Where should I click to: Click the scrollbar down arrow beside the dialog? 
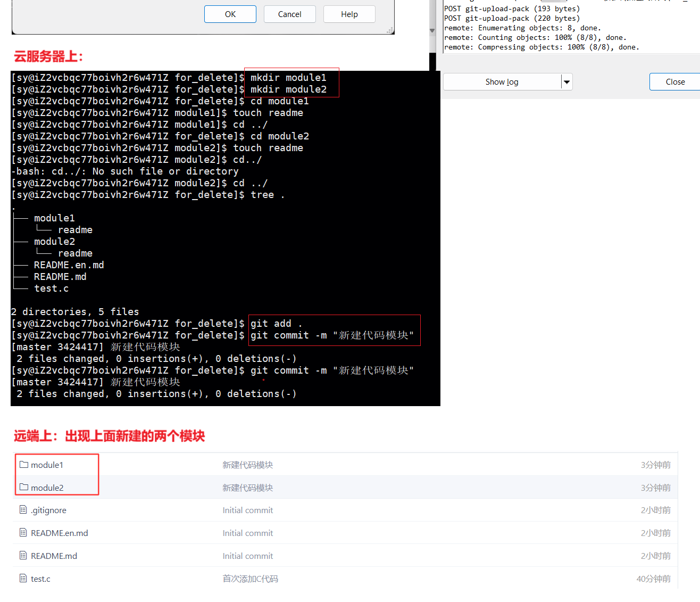click(x=432, y=31)
